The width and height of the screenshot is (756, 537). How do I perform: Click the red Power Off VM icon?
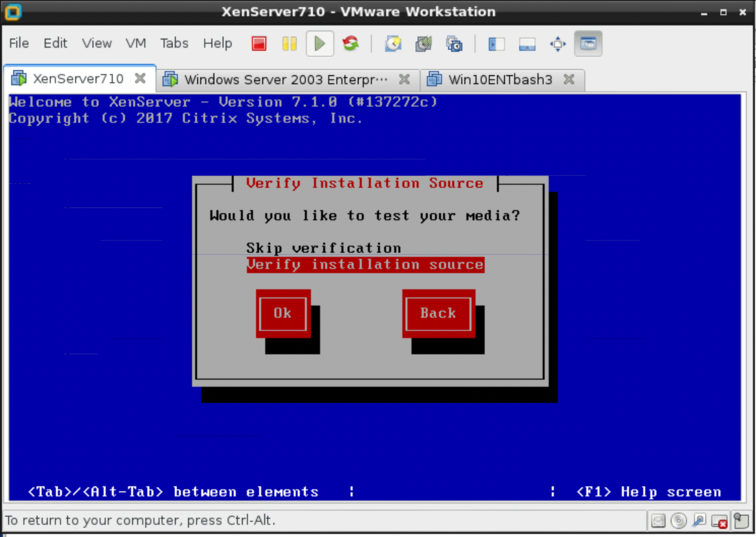259,44
